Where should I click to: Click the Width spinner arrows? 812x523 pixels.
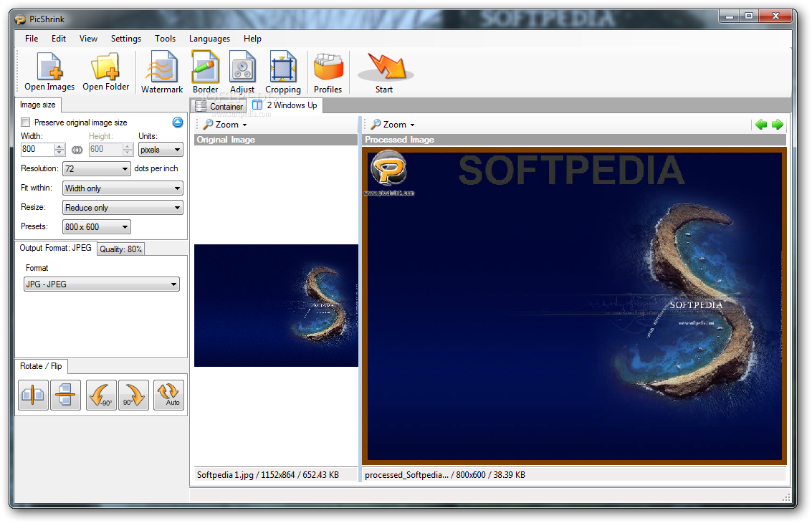59,150
